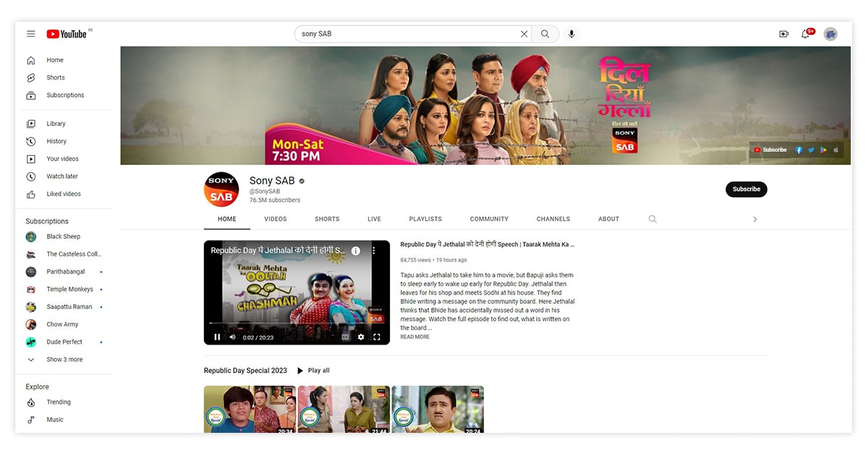Image resolution: width=868 pixels, height=456 pixels.
Task: Open the player settings gear
Action: [x=361, y=337]
